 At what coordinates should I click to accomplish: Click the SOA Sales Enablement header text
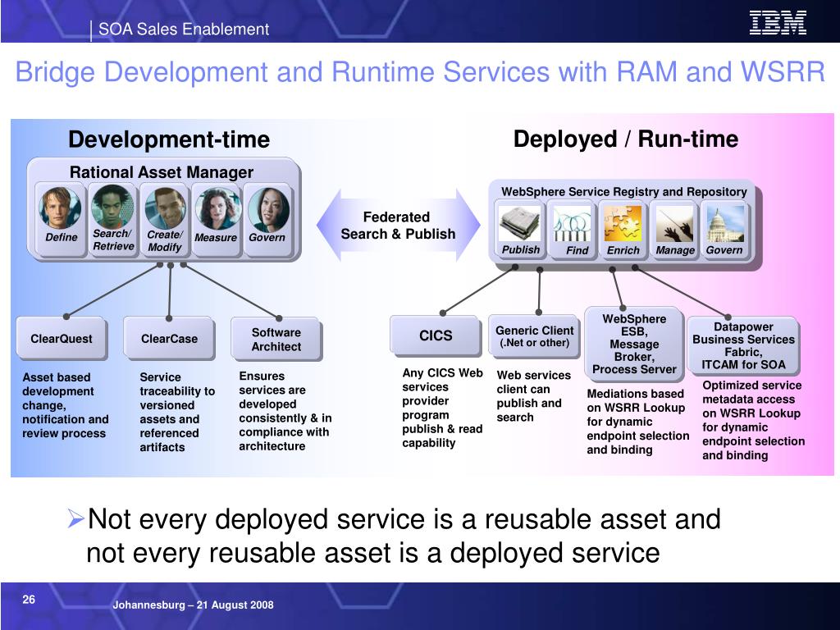tap(184, 29)
